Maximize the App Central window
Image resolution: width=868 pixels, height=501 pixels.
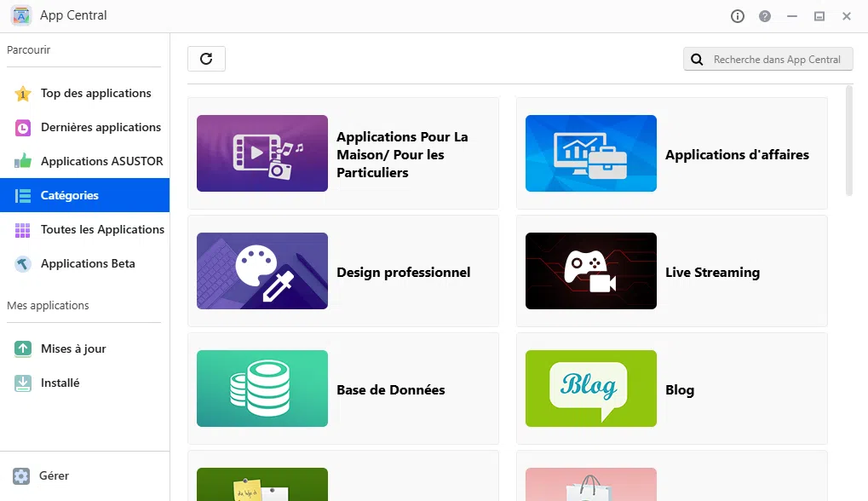819,16
